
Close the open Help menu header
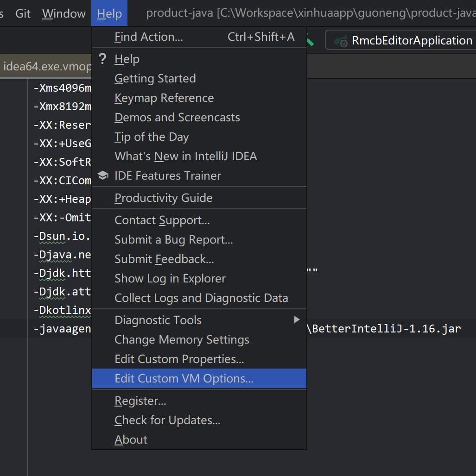point(109,13)
